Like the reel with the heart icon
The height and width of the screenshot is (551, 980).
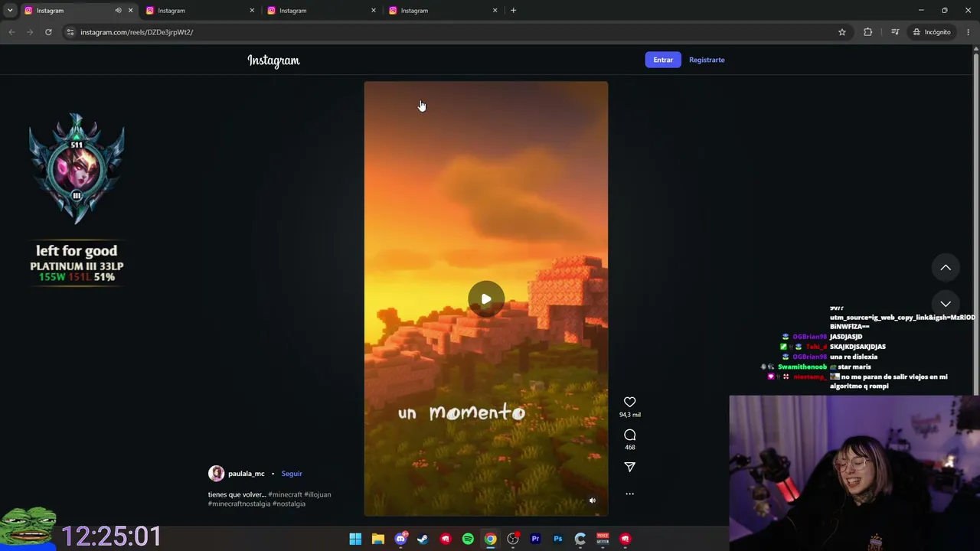tap(629, 402)
